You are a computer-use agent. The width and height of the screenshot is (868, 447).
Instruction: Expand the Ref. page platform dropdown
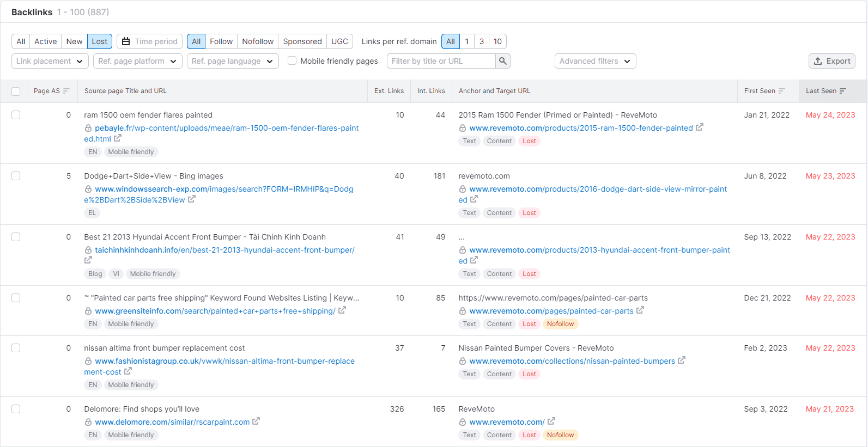click(x=138, y=61)
